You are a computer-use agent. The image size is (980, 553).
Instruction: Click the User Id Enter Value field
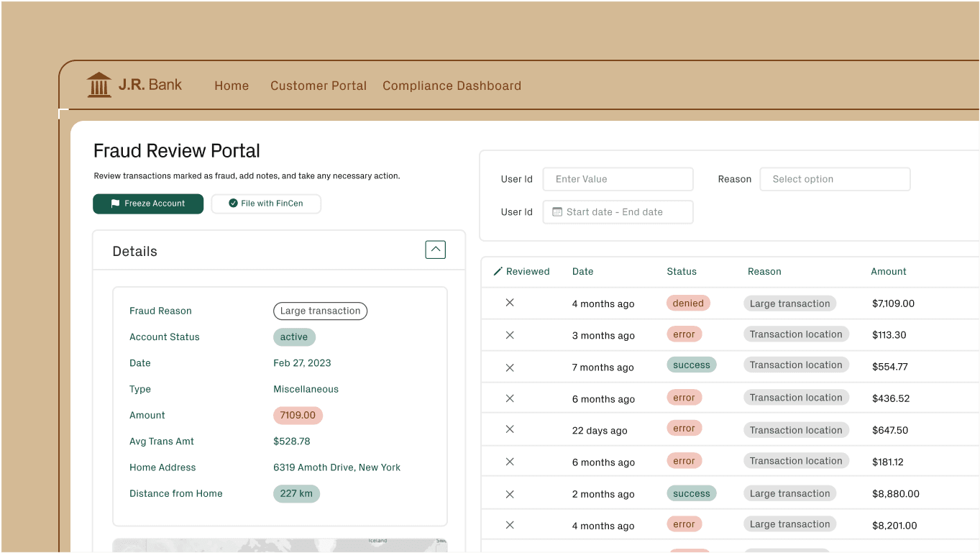click(618, 178)
